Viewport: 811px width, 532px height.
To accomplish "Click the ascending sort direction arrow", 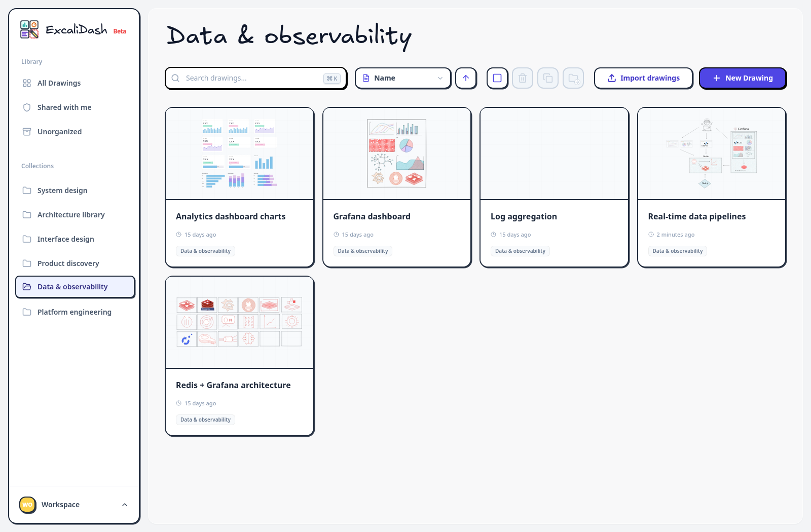I will pos(466,78).
